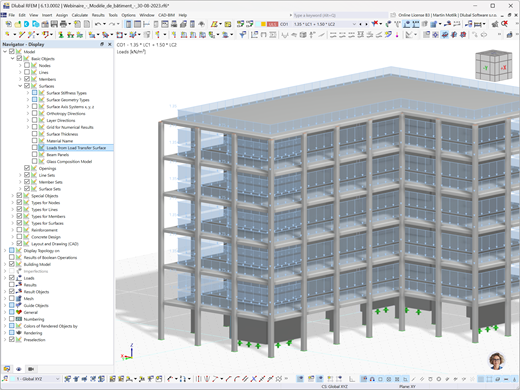Click the Redo arrow icon
The height and width of the screenshot is (390, 520).
pyautogui.click(x=112, y=24)
